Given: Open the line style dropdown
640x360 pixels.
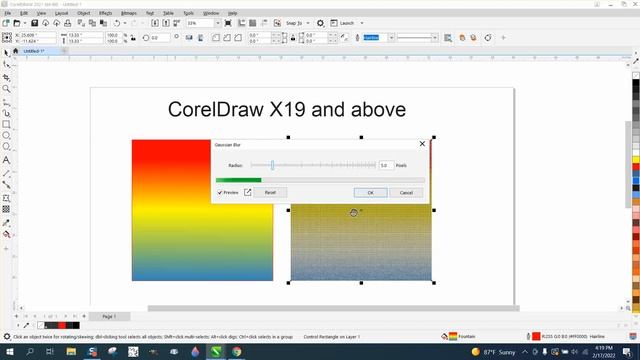Looking at the screenshot, I should coord(434,38).
